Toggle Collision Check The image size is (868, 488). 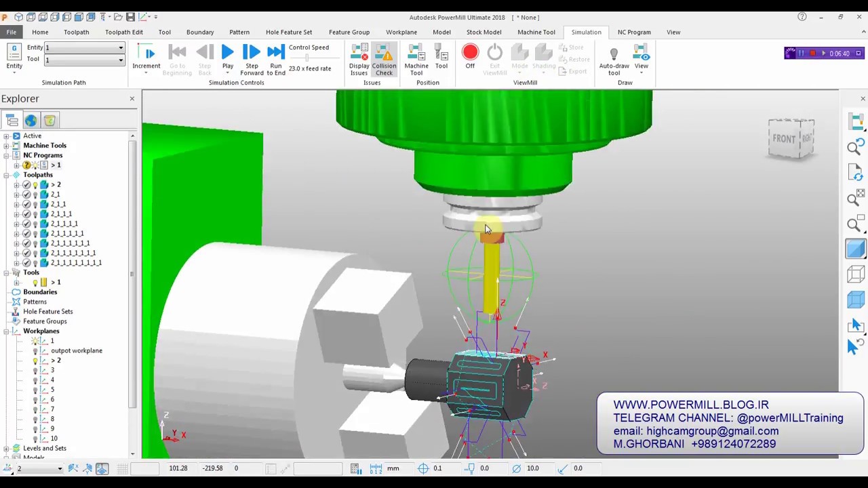click(384, 60)
